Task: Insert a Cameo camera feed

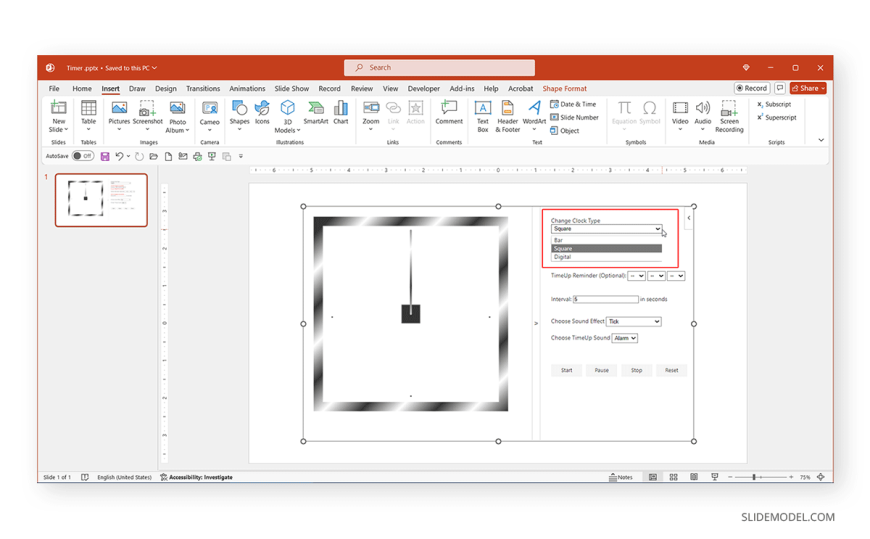Action: [x=209, y=116]
